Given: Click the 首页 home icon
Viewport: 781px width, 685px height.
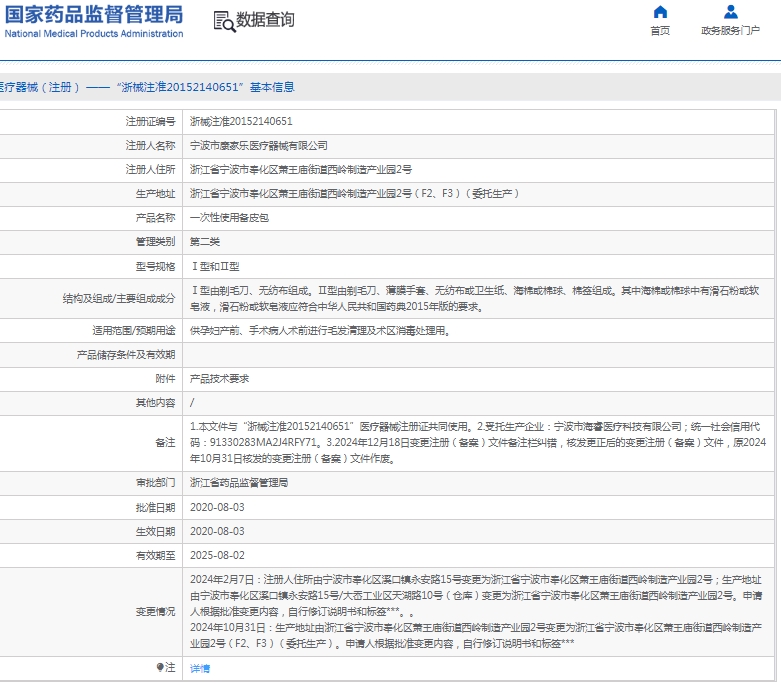Looking at the screenshot, I should tap(660, 12).
